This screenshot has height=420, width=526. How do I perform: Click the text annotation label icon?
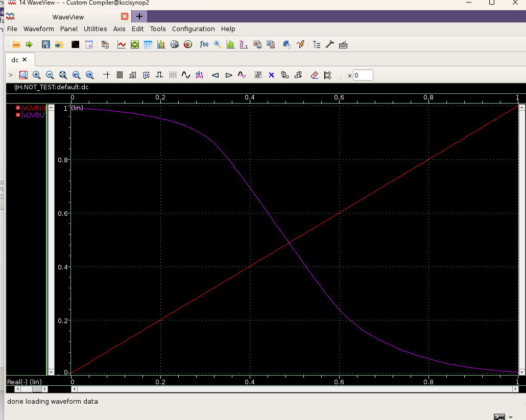[146, 75]
